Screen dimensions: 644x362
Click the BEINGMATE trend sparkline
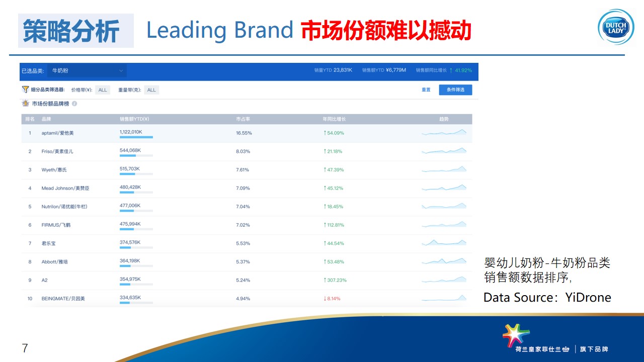444,298
